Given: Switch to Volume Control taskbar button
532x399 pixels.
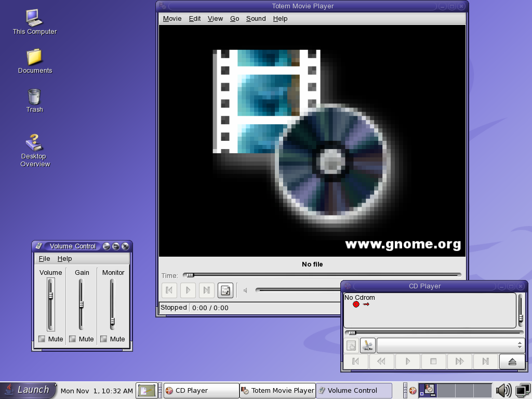Looking at the screenshot, I should point(354,391).
